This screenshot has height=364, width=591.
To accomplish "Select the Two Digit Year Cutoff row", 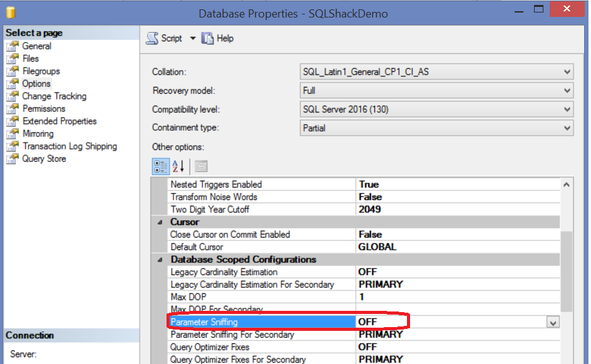I will tap(363, 210).
